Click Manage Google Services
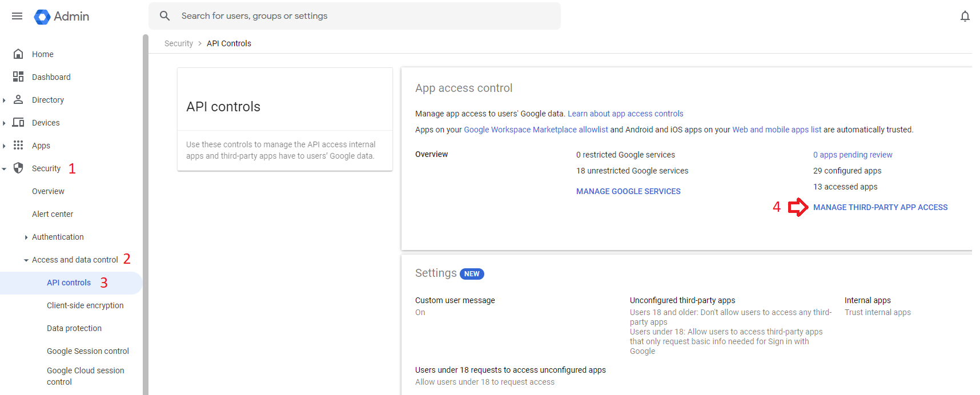 pyautogui.click(x=628, y=191)
